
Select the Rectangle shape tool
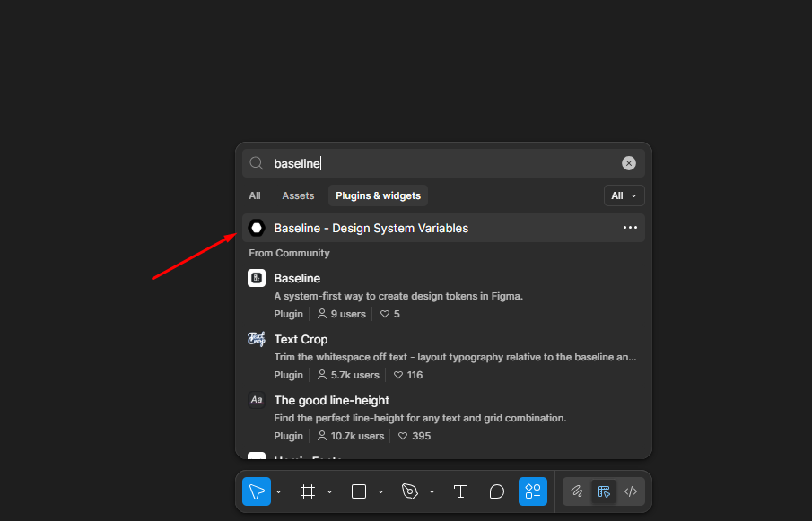[x=359, y=491]
